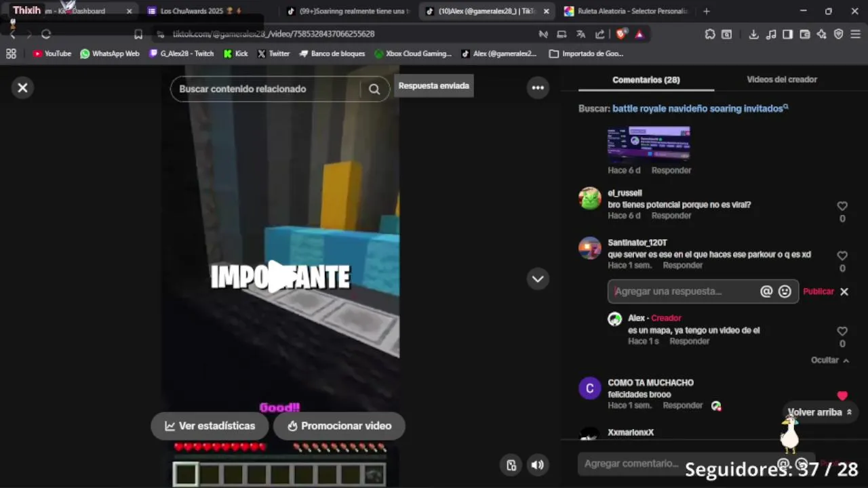The width and height of the screenshot is (868, 488).
Task: Switch to Ruleta Aleatoria tab
Action: pyautogui.click(x=626, y=11)
